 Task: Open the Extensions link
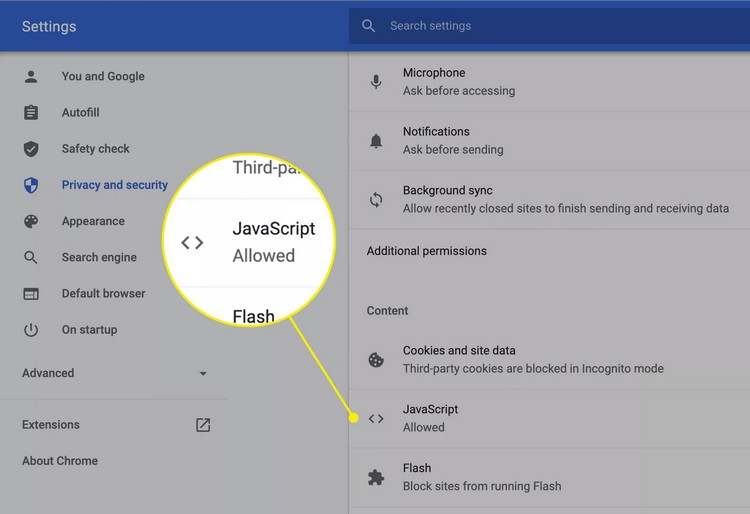click(x=51, y=425)
